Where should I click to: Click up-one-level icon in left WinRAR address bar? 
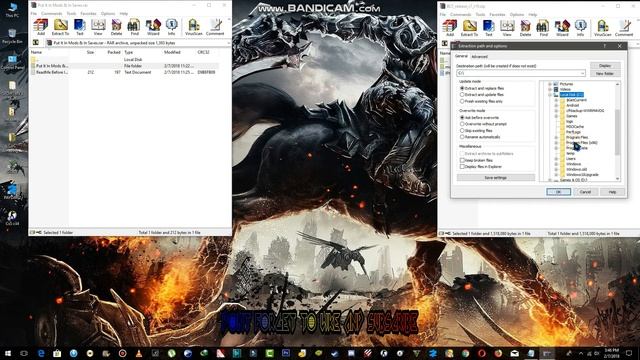click(x=36, y=42)
